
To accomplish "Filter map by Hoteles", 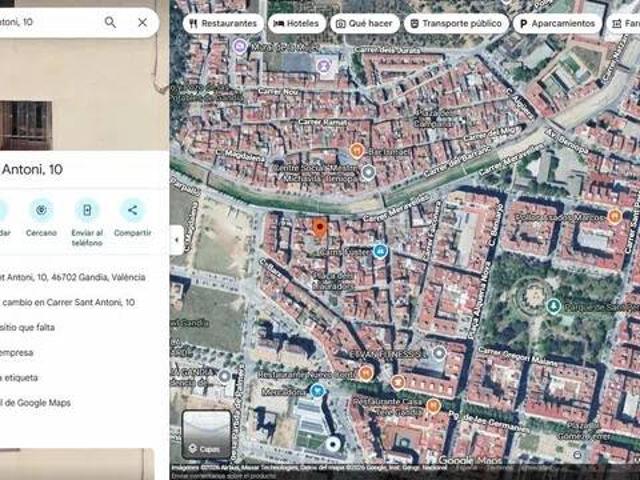I will [297, 24].
